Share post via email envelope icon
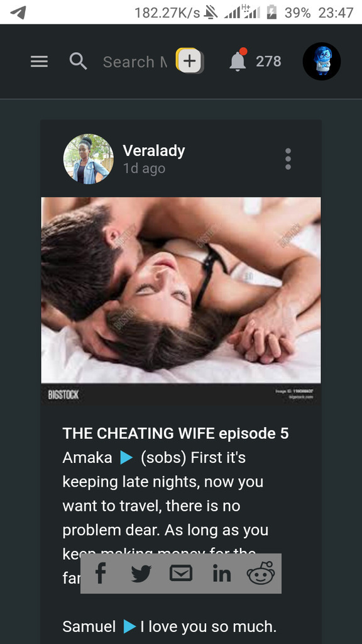 [x=181, y=573]
